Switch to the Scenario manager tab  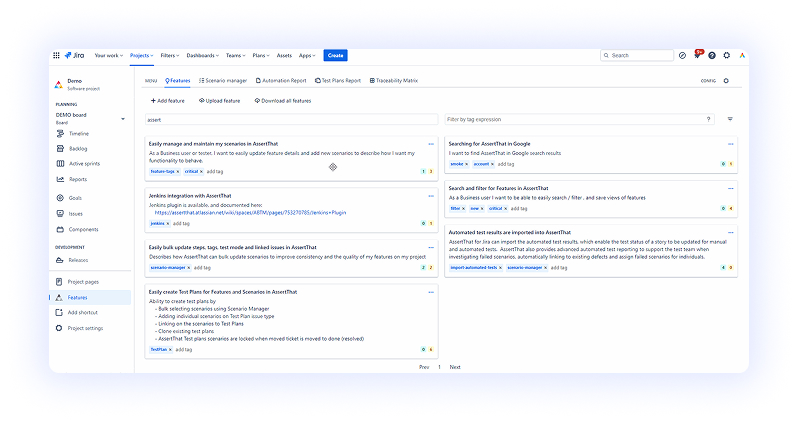pos(223,80)
